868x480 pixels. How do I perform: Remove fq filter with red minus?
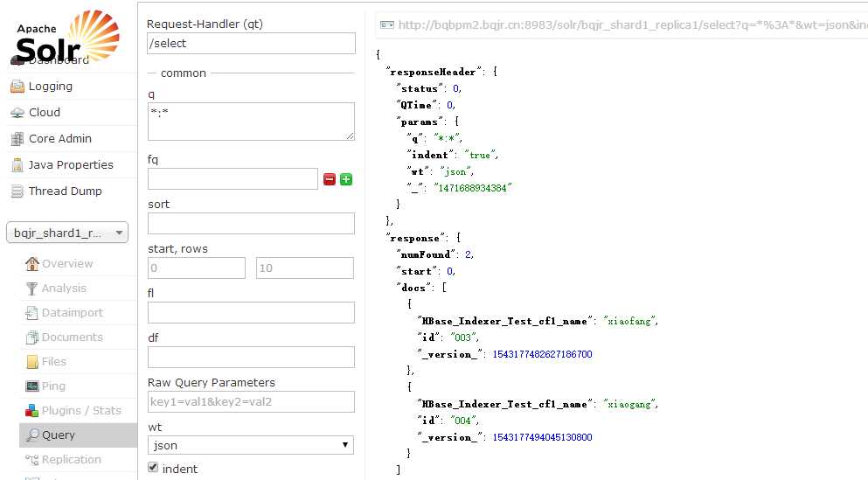tap(330, 179)
